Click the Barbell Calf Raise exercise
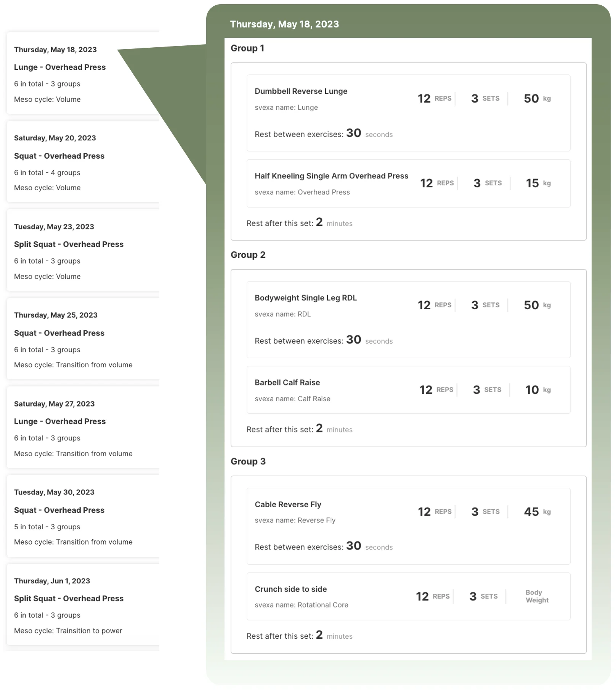Screen dimensions: 616x694 click(x=287, y=382)
